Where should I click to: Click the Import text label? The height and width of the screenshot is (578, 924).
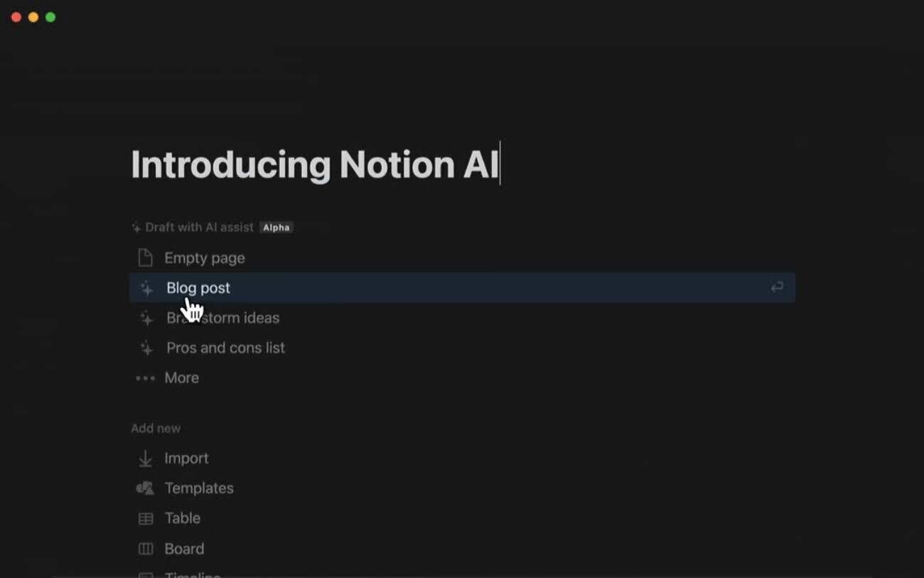[x=186, y=459]
